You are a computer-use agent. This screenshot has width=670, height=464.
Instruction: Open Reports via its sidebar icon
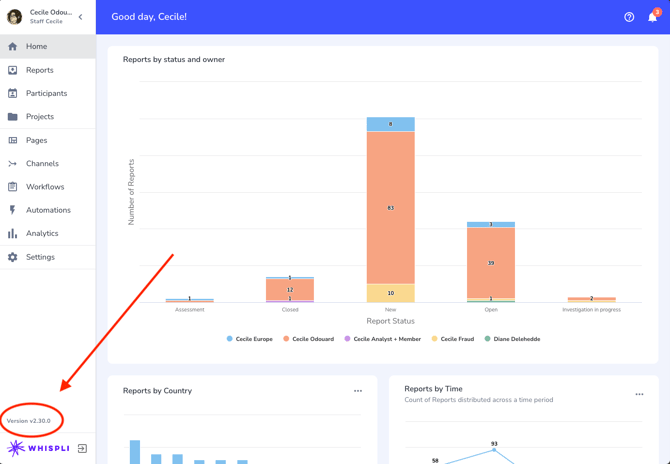(13, 70)
